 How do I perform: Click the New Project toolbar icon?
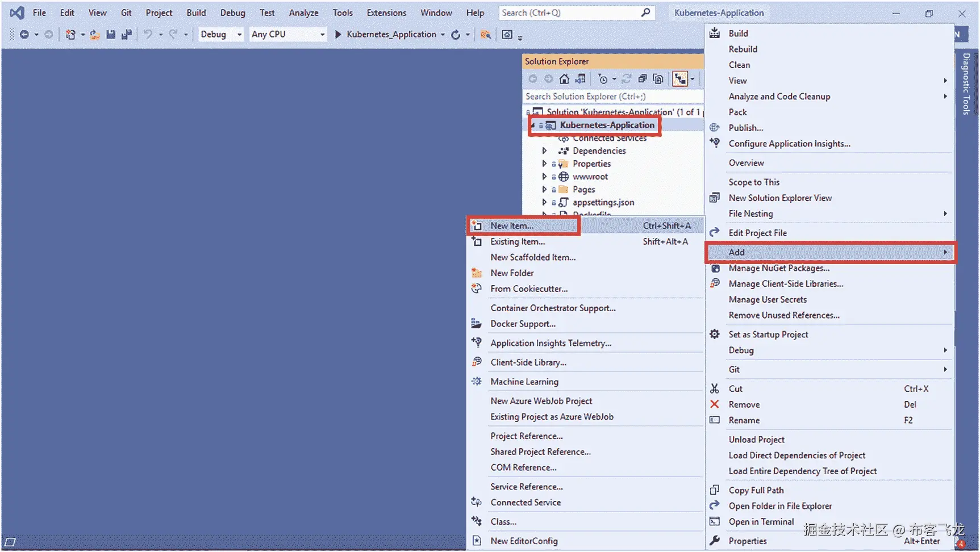[x=70, y=35]
